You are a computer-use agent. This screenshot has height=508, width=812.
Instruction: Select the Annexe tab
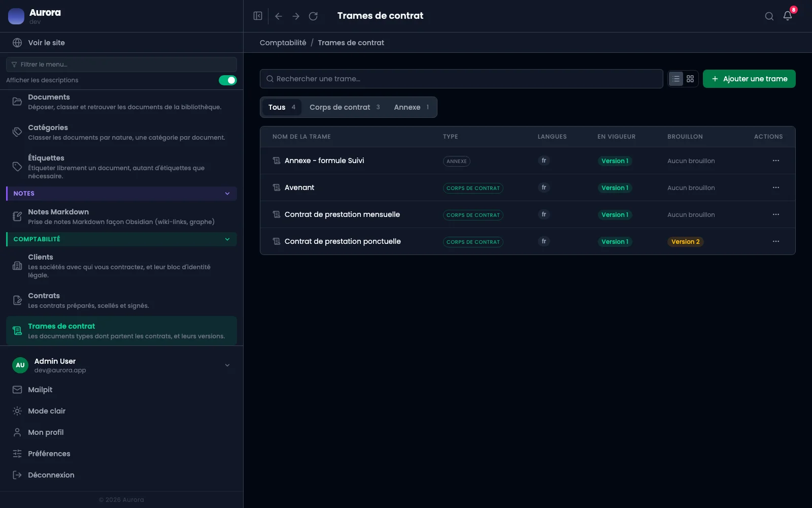(x=412, y=107)
